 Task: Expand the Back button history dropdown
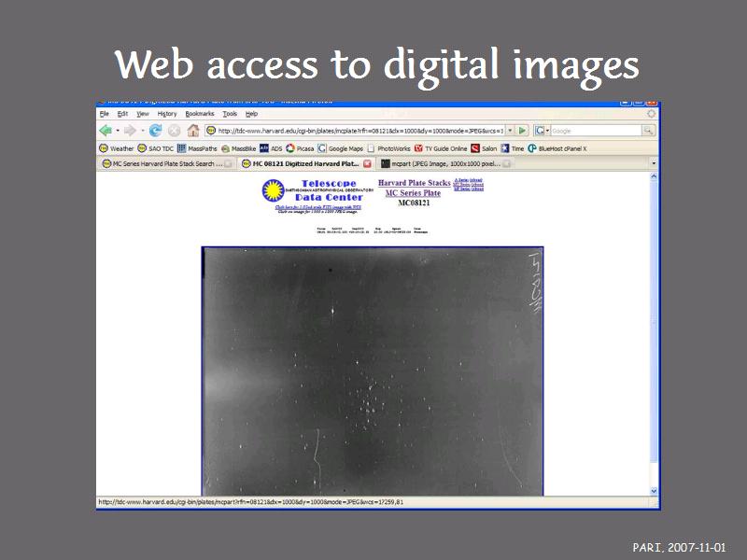click(118, 131)
